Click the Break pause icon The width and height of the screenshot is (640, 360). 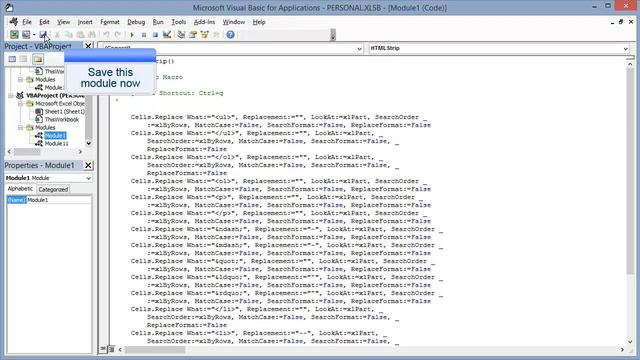pos(144,35)
